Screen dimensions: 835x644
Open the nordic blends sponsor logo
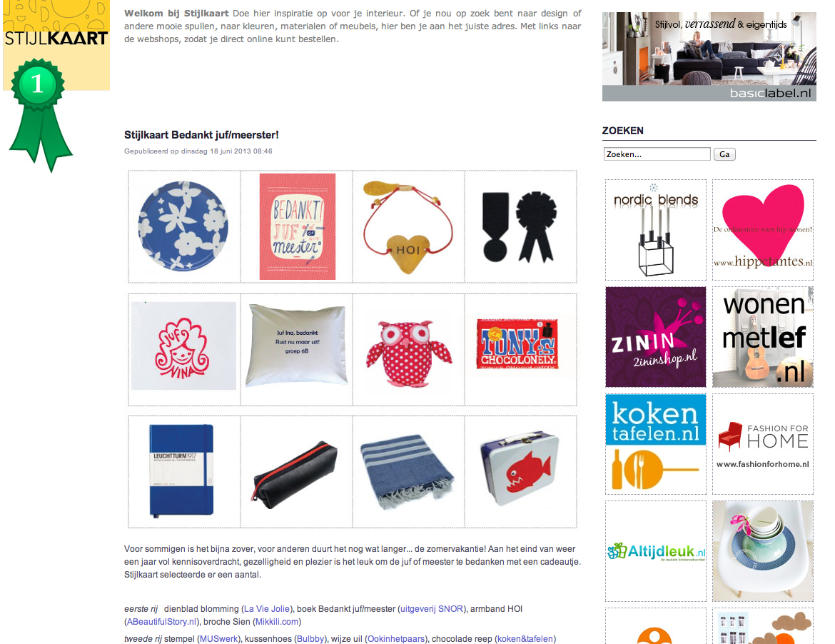coord(656,230)
